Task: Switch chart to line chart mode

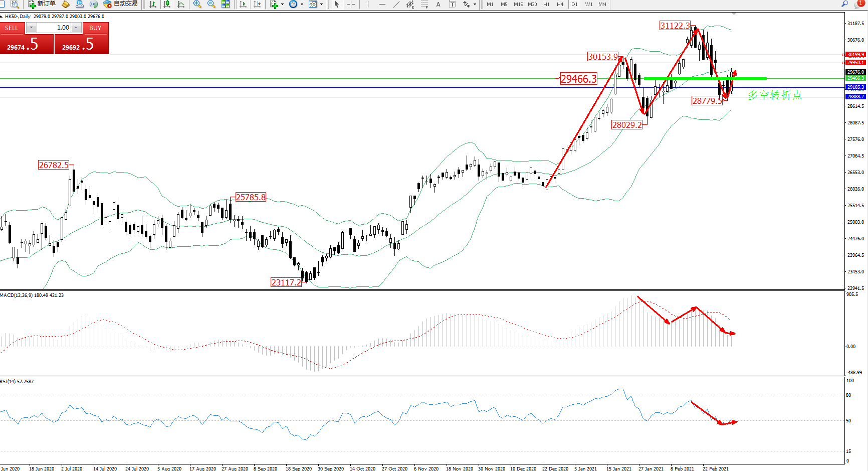Action: coord(181,4)
